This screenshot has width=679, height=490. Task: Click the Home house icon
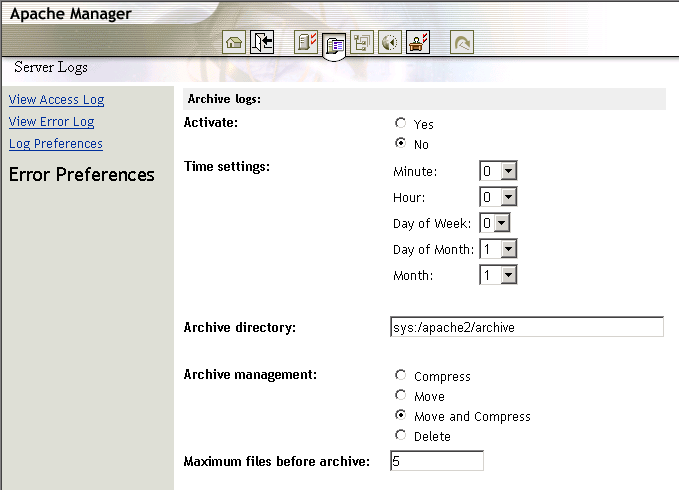click(234, 42)
